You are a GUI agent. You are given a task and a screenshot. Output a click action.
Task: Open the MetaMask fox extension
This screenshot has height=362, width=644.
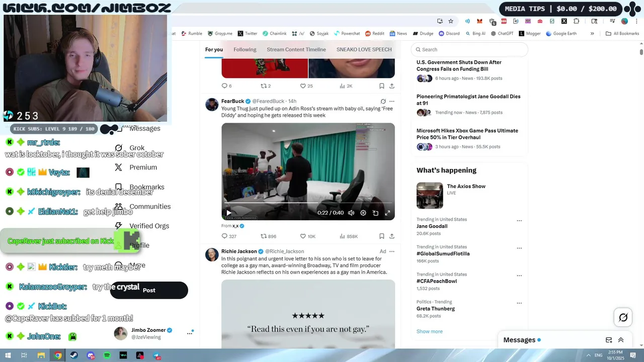[479, 21]
